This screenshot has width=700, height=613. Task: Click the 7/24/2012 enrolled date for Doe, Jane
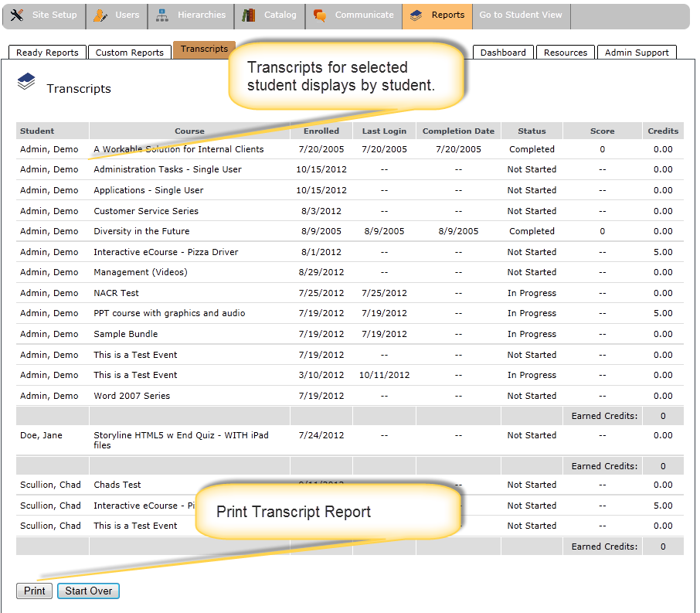(321, 435)
